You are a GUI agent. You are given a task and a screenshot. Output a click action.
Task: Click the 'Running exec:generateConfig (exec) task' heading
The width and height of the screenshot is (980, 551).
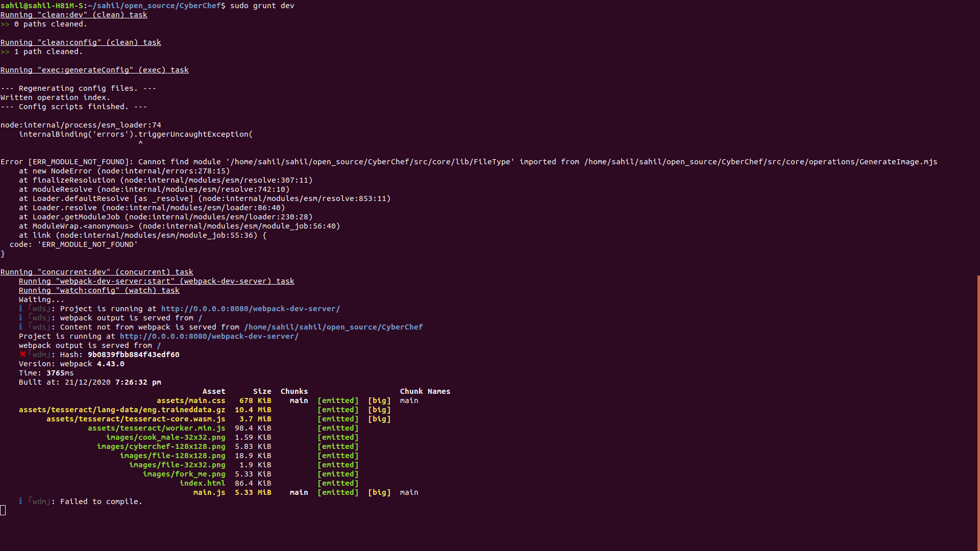pos(94,70)
